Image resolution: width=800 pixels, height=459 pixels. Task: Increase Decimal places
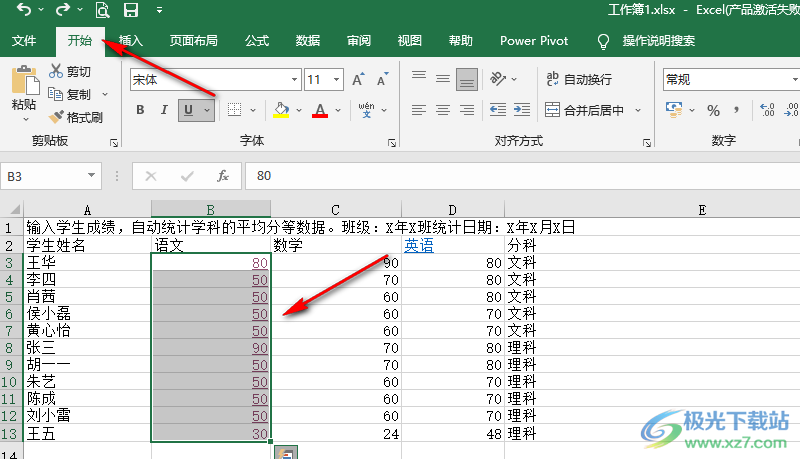point(767,110)
